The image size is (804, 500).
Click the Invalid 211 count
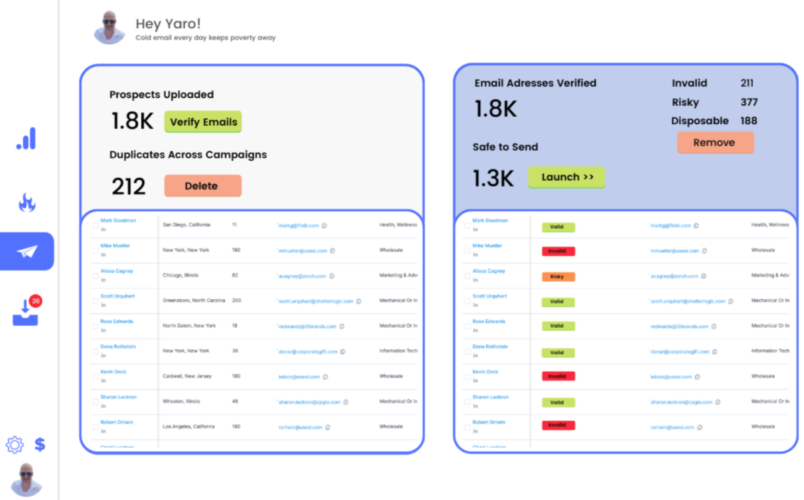(747, 83)
